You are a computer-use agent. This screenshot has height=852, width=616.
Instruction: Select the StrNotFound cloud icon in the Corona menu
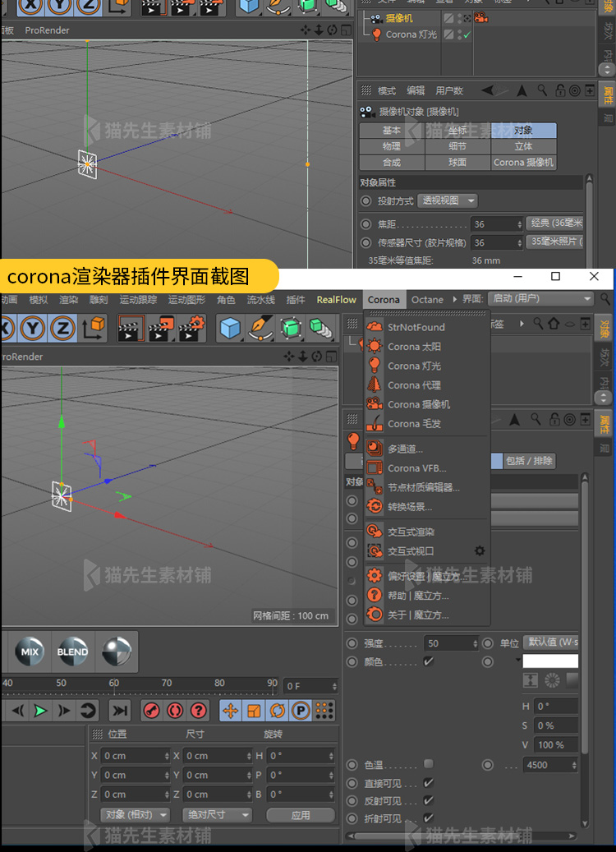pos(375,326)
